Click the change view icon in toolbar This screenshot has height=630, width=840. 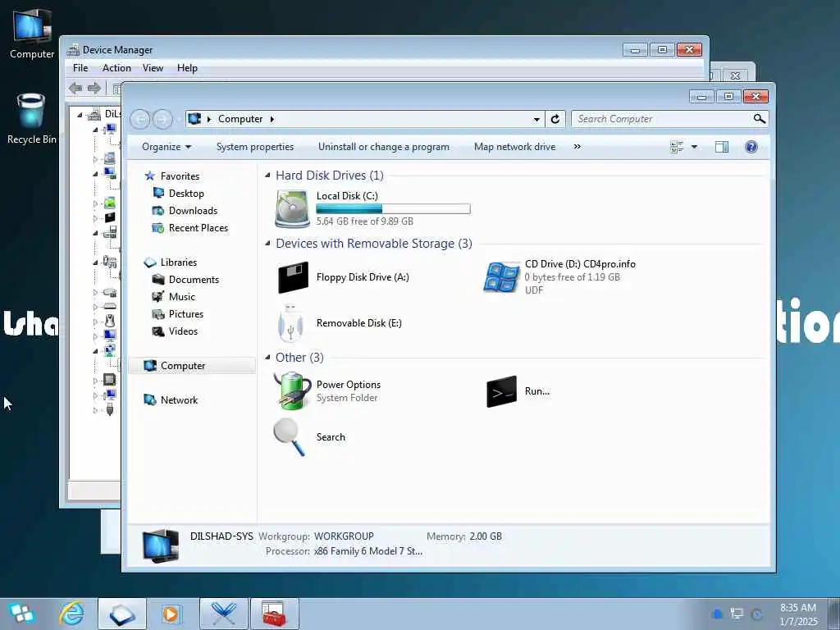[677, 147]
